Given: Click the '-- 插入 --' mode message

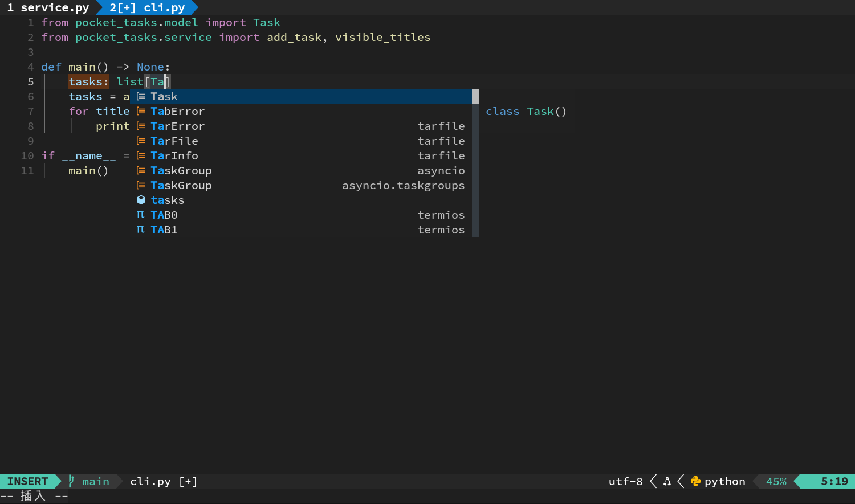Looking at the screenshot, I should [x=34, y=496].
